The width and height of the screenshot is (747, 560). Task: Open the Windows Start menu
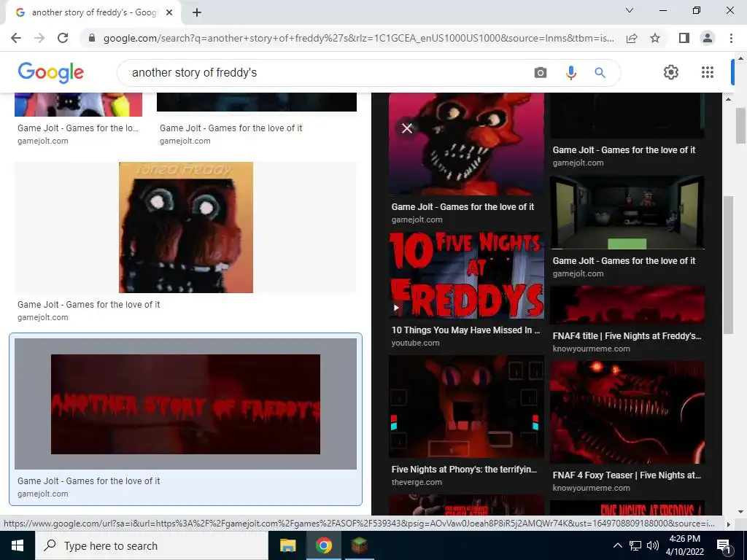(18, 545)
